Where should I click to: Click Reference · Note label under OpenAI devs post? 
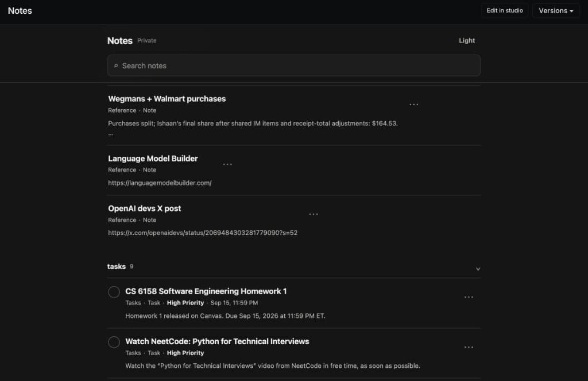coord(132,220)
